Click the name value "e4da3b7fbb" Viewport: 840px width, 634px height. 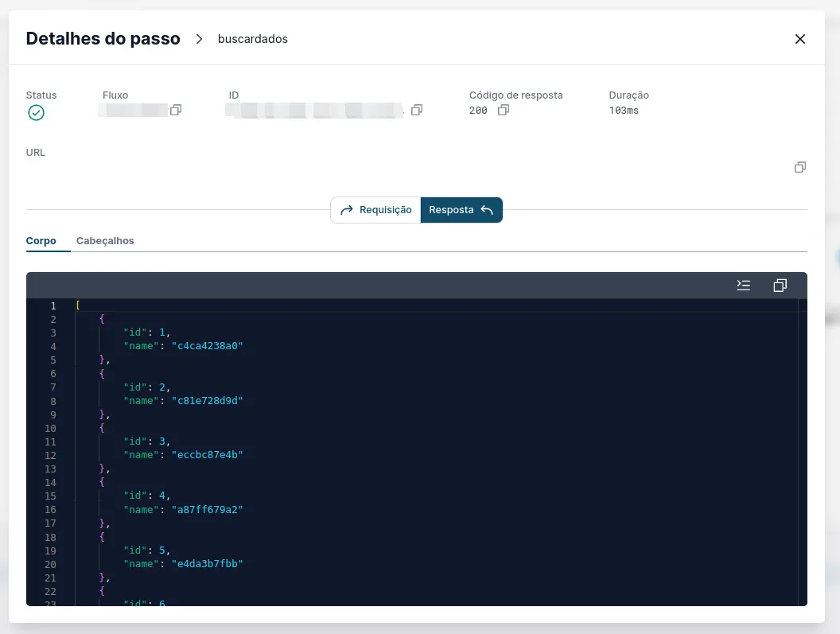tap(208, 563)
